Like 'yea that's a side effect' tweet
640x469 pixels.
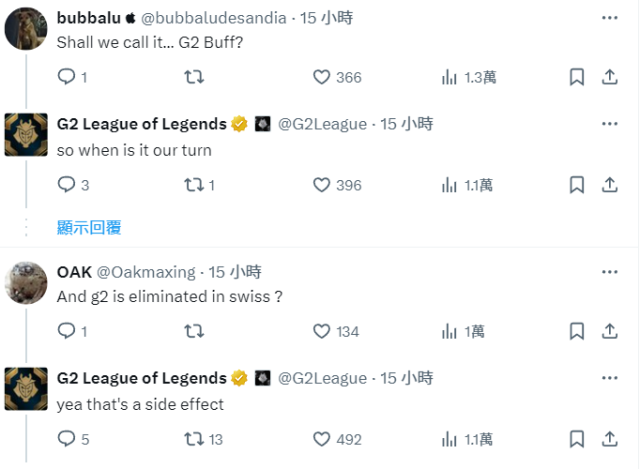(322, 438)
